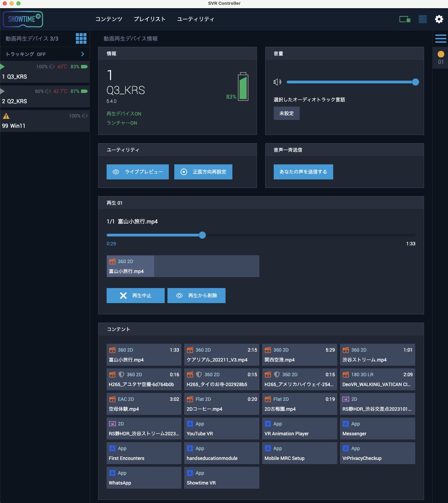Select RS静HDR_渋谷ストリーム2023 item
The width and height of the screenshot is (448, 503).
pyautogui.click(x=144, y=429)
